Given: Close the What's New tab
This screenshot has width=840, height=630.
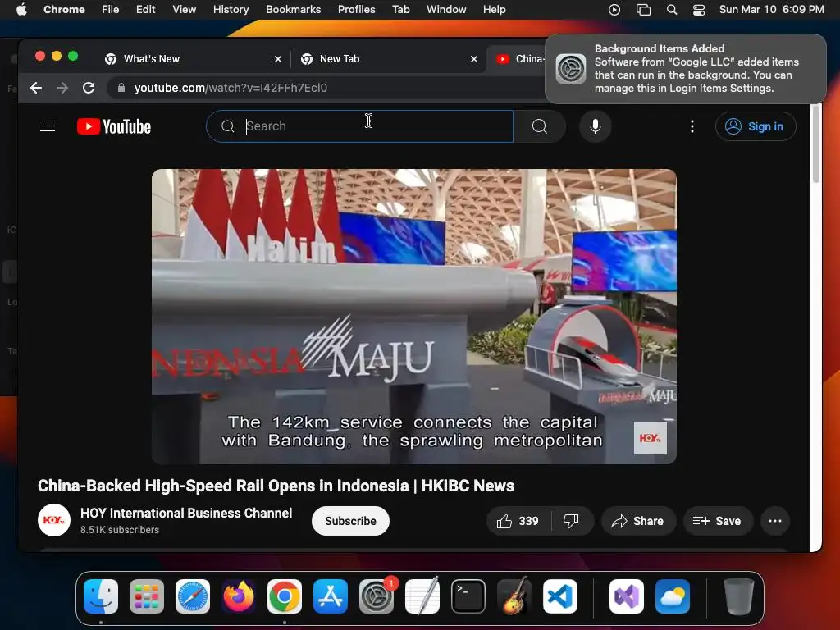Looking at the screenshot, I should click(278, 59).
